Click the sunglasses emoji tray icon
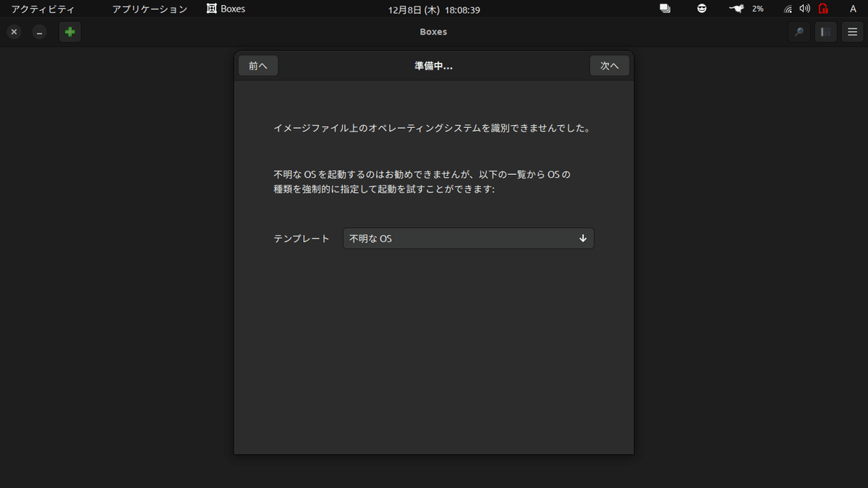This screenshot has width=868, height=488. 701,9
